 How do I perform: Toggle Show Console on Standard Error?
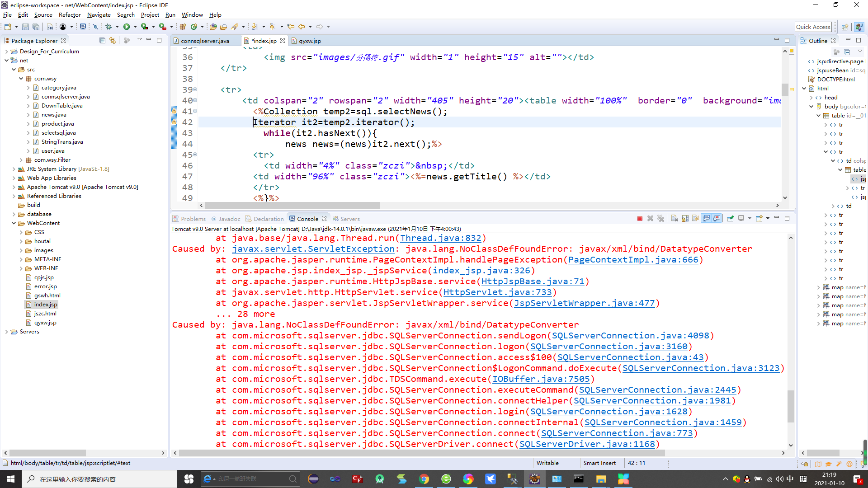[x=717, y=219]
